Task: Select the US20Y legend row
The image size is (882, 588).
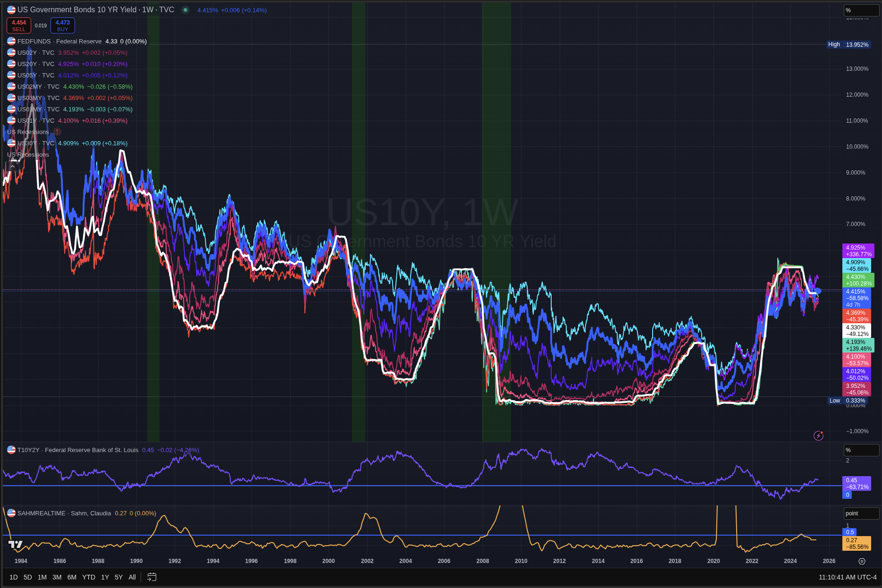Action: (67, 64)
